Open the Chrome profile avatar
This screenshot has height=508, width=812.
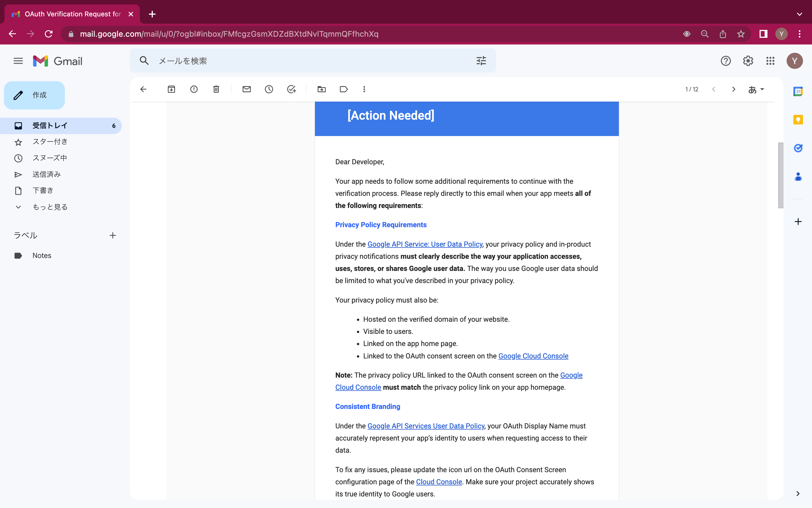click(x=781, y=34)
